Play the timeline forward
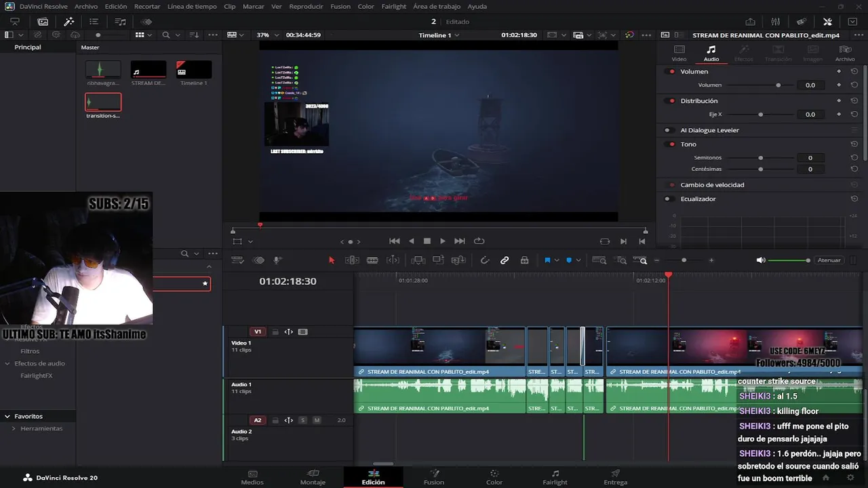Screen dimensions: 868x488 coord(443,241)
